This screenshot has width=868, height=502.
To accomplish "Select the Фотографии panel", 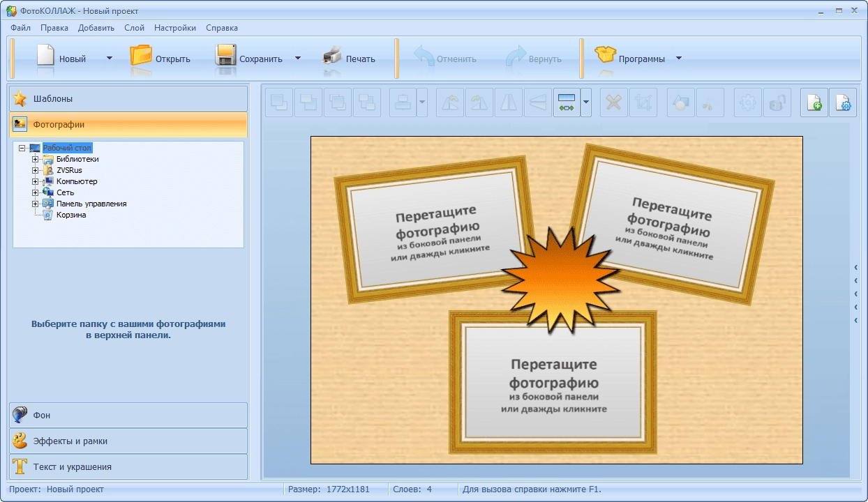I will (x=128, y=124).
